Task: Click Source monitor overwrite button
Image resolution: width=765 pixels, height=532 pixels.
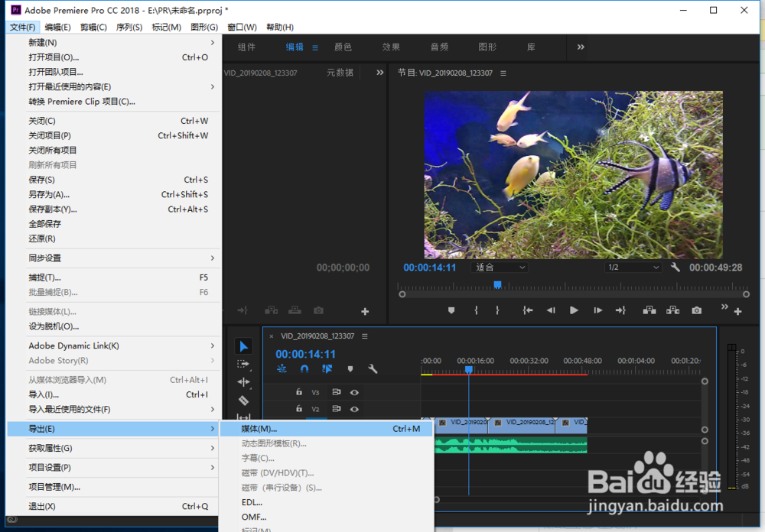Action: pos(295,310)
